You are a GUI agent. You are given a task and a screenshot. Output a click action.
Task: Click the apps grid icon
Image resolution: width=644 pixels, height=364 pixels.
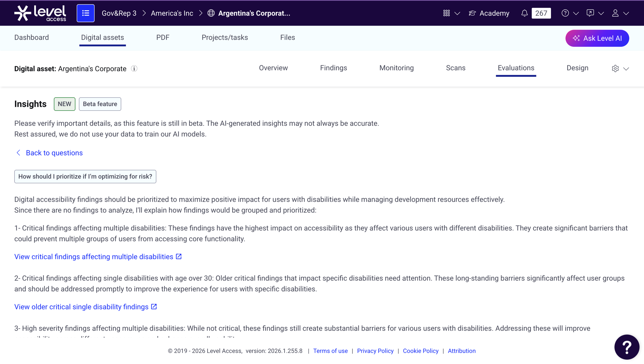point(446,13)
